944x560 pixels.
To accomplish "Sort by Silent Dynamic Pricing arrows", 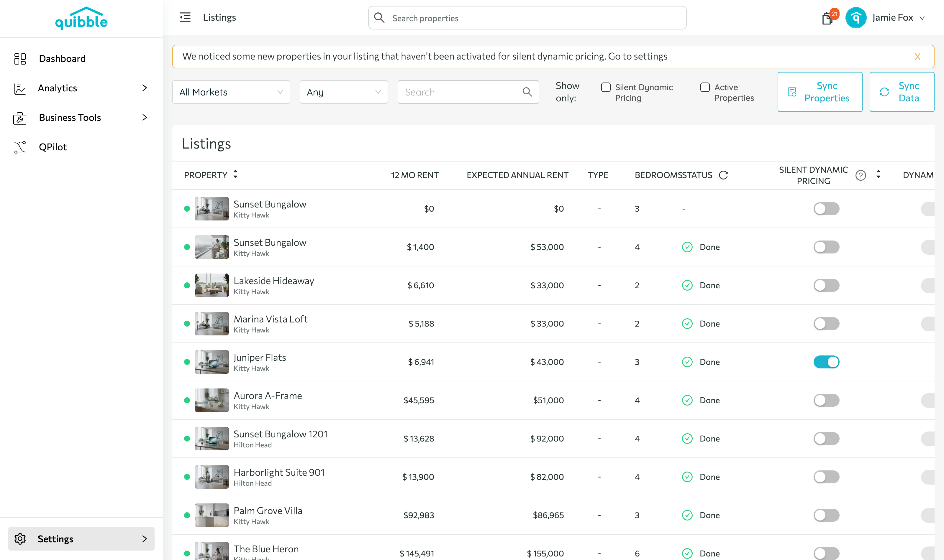I will click(x=878, y=174).
